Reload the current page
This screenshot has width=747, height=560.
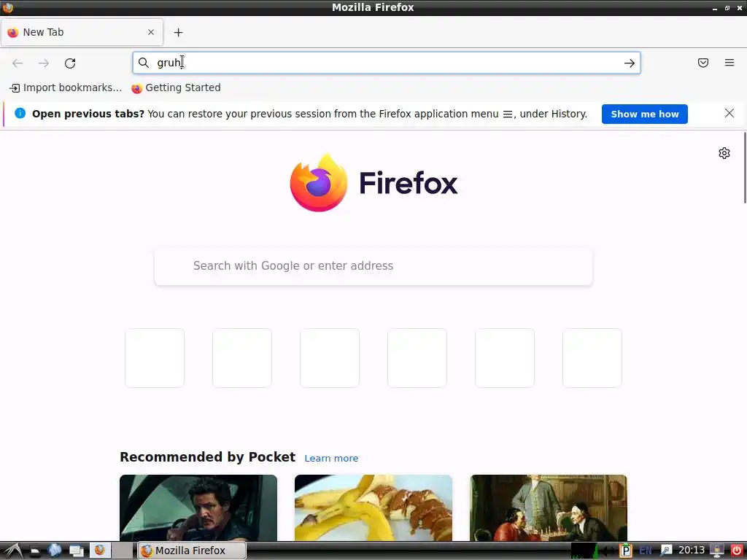tap(70, 63)
